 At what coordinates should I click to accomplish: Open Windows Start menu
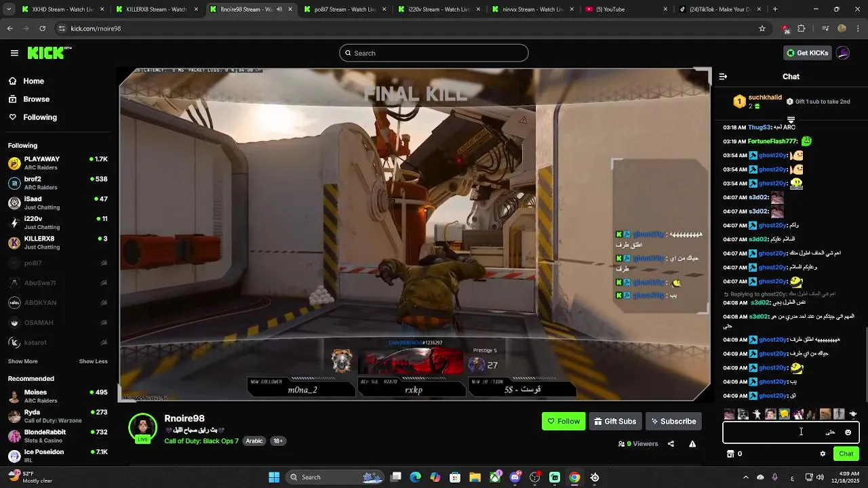pyautogui.click(x=274, y=477)
